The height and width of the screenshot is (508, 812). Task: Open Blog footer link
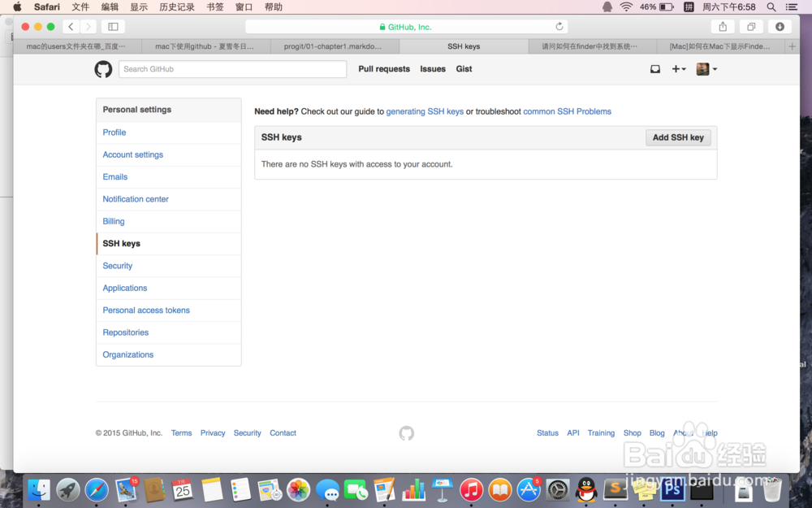click(657, 433)
